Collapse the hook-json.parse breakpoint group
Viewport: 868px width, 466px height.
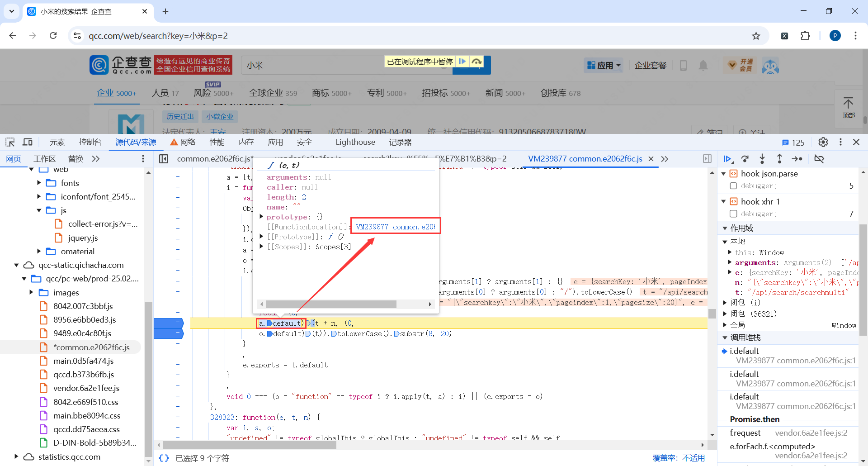(x=724, y=174)
